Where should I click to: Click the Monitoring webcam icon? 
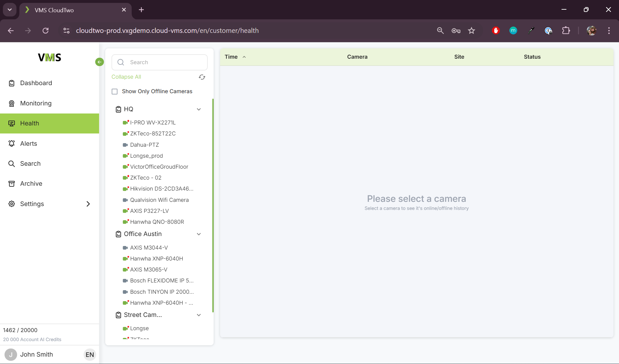click(x=12, y=103)
